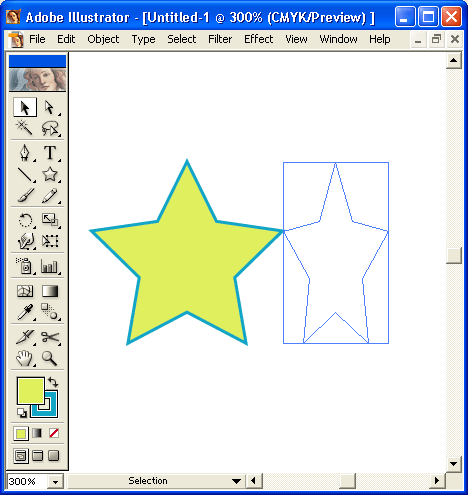468x495 pixels.
Task: Click the vertical scrollbar thumb
Action: click(454, 256)
